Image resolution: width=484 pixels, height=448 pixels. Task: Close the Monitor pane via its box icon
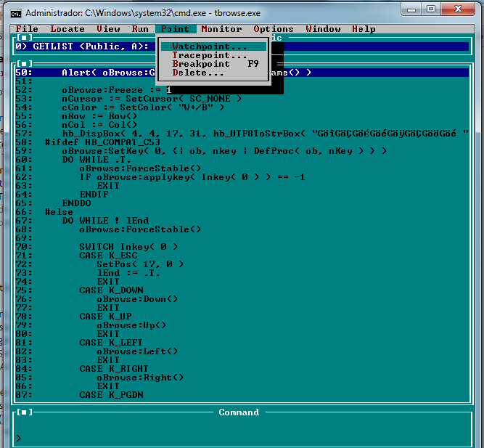tap(25, 37)
